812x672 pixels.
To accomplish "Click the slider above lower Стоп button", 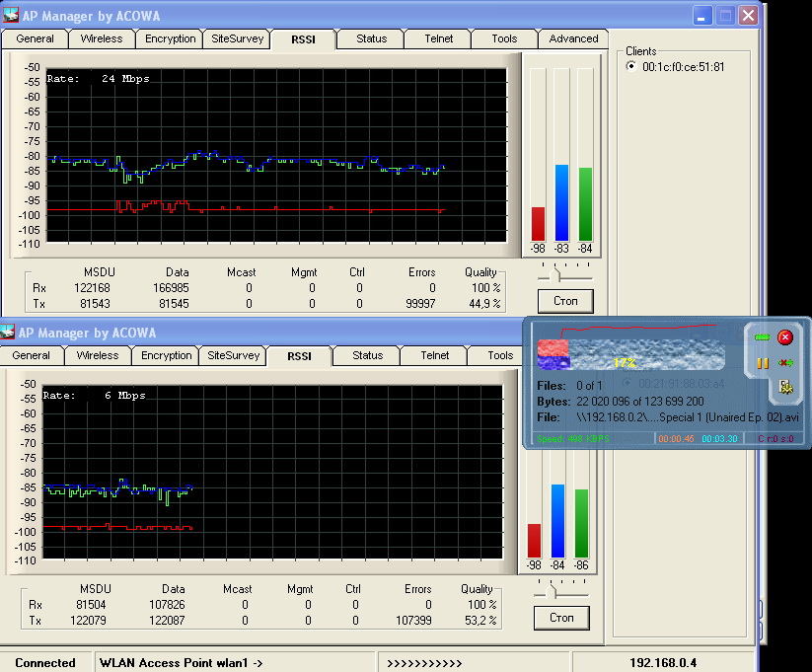I will coord(555,592).
